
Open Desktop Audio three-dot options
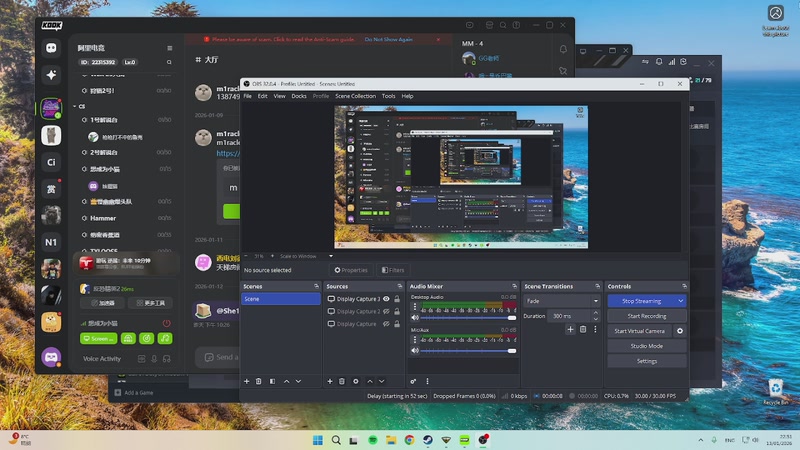pyautogui.click(x=415, y=308)
